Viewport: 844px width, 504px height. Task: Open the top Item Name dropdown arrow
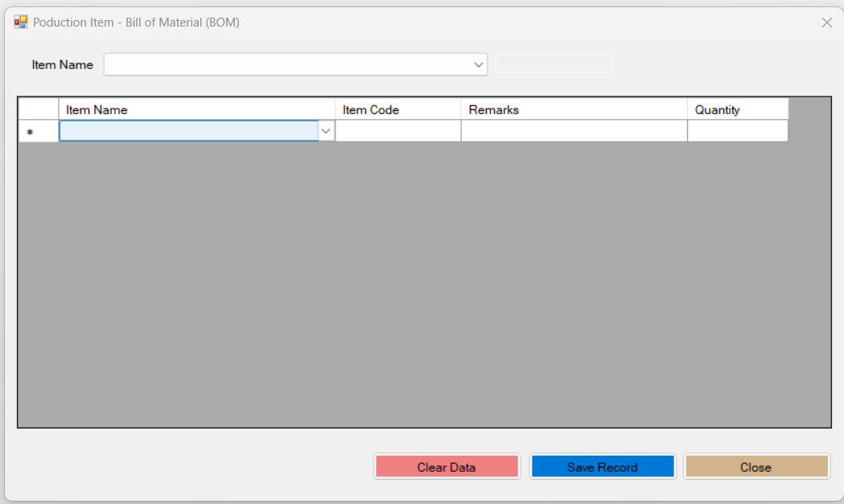[479, 65]
